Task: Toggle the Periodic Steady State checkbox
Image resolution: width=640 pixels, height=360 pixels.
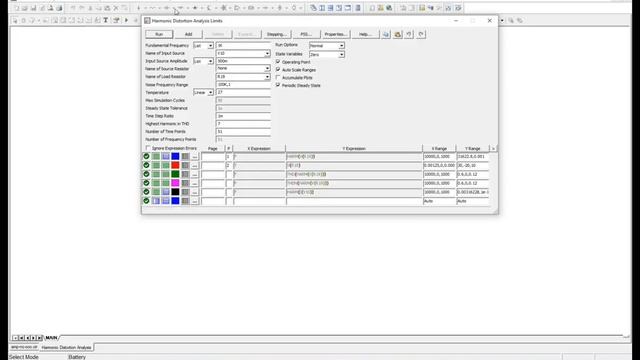Action: [278, 85]
